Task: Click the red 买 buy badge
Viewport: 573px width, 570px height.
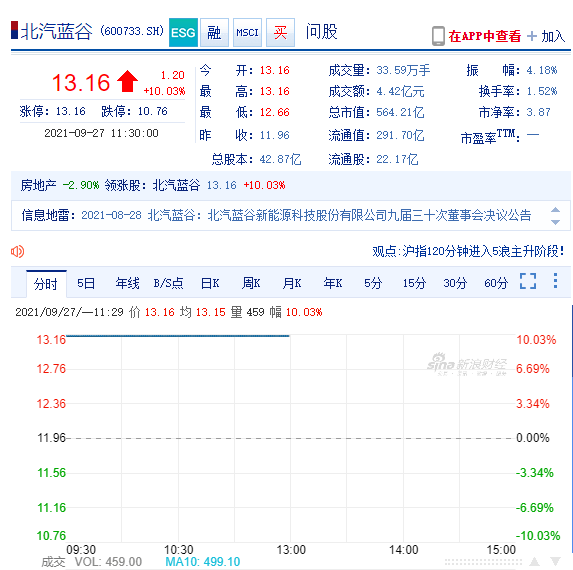Action: pos(280,33)
